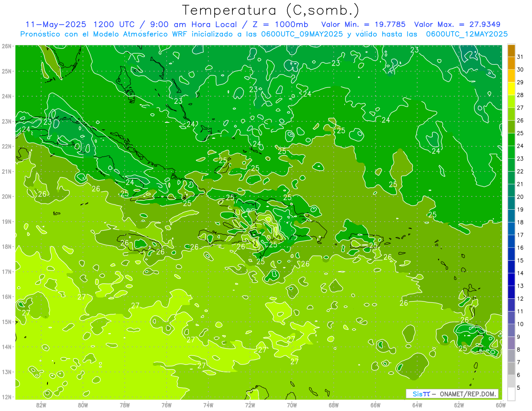Click the longitude axis label "74W"
The height and width of the screenshot is (411, 532).
(208, 405)
